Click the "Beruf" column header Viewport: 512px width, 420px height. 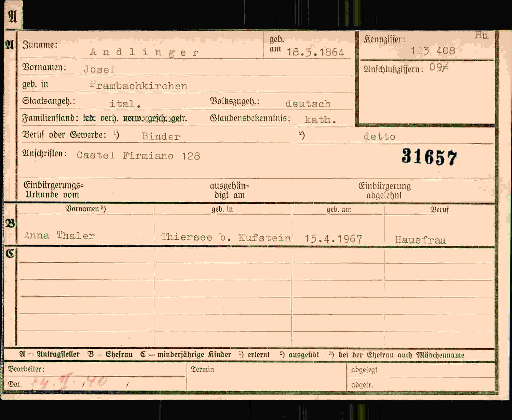(439, 210)
